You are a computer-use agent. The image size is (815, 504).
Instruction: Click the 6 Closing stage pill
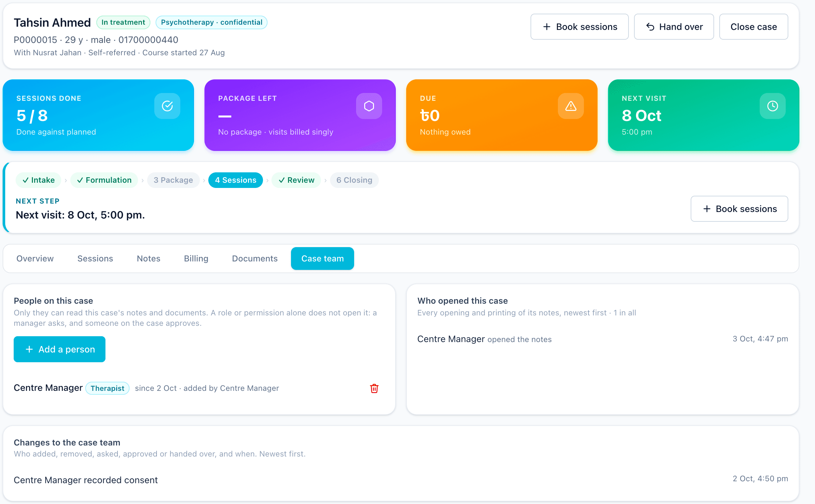(x=354, y=180)
